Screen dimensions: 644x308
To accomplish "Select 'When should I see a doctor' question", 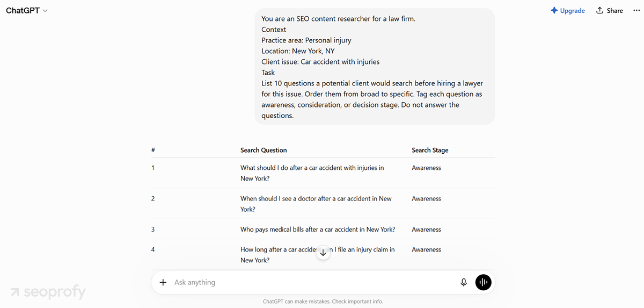I will (x=316, y=204).
